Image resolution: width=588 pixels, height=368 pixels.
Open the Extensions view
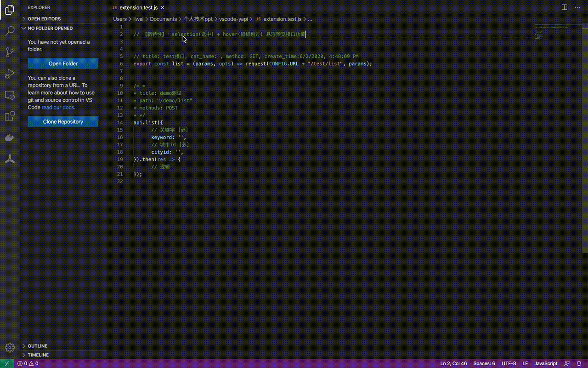pos(9,116)
